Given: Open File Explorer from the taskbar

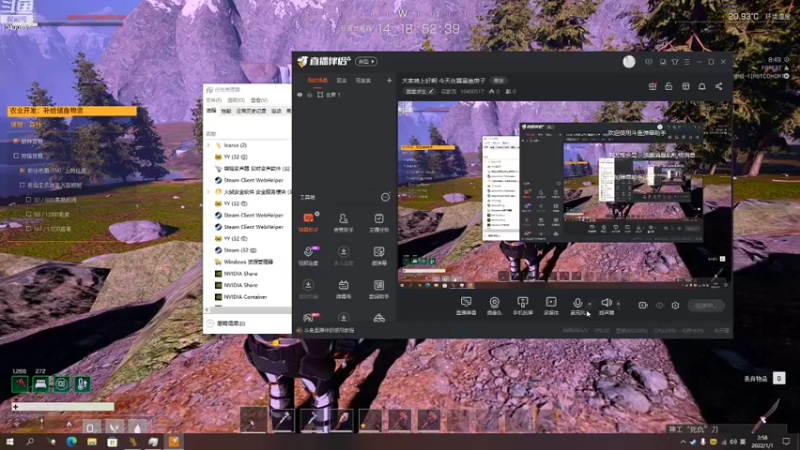Looking at the screenshot, I should [x=92, y=442].
